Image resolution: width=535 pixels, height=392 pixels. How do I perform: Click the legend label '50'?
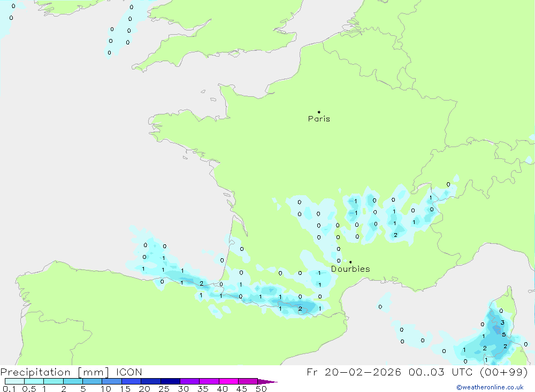pos(261,389)
